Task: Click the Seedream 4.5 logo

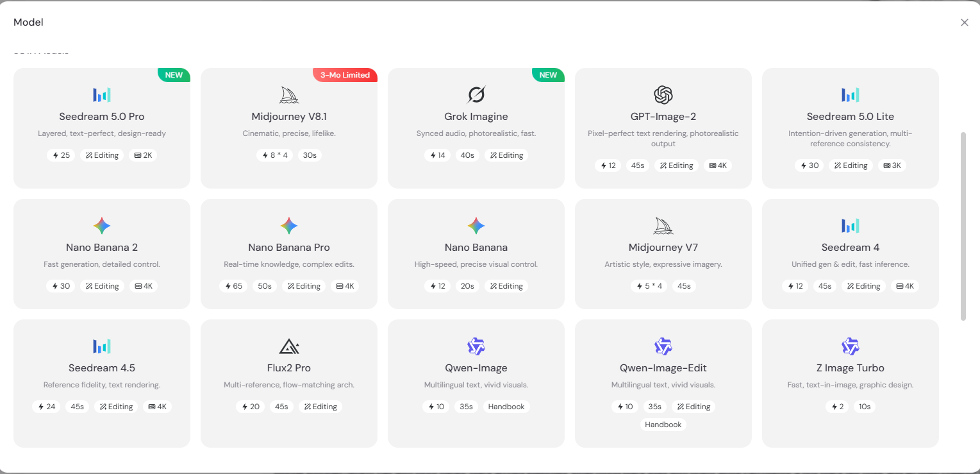Action: click(x=102, y=346)
